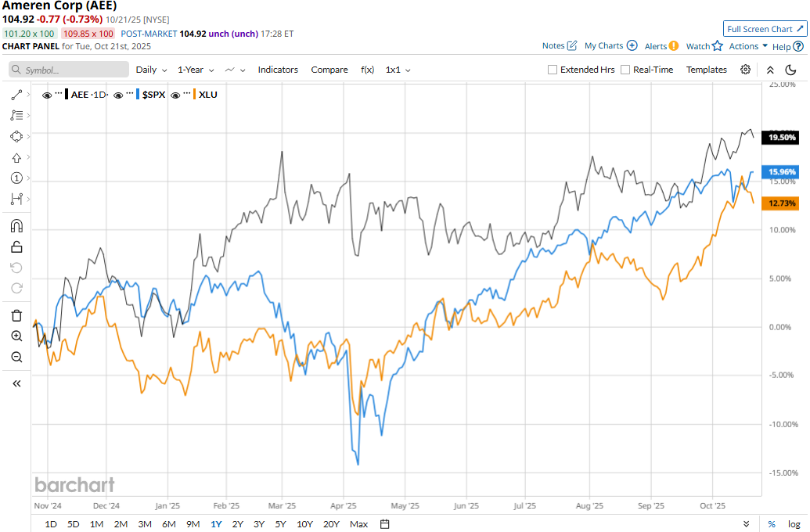Click the Alerts exclamation icon

coord(674,46)
